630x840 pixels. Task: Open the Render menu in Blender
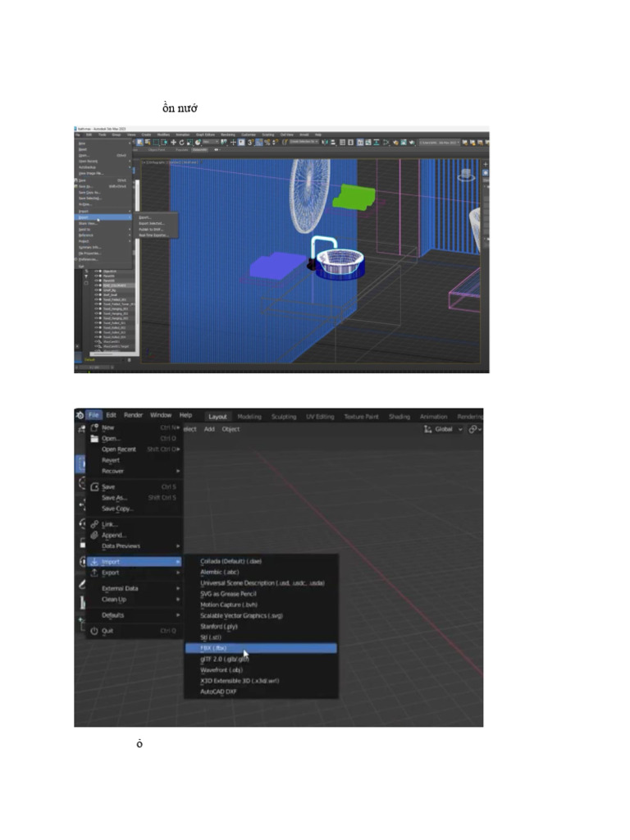point(133,415)
